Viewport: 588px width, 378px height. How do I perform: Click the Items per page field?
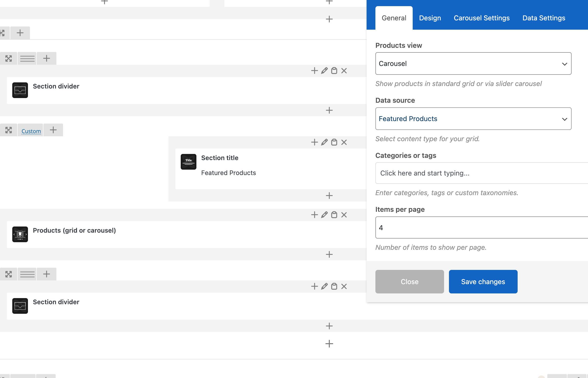point(481,227)
